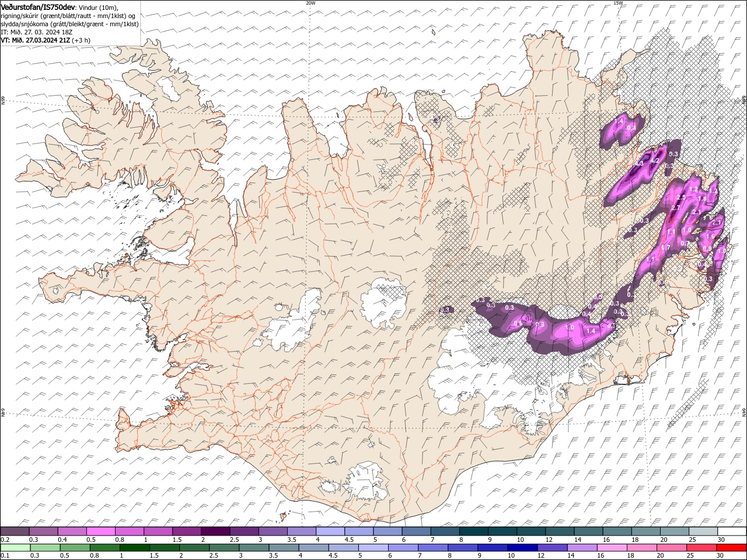Pick lower legend swatch between 0.5 and 0.8

tap(75, 548)
